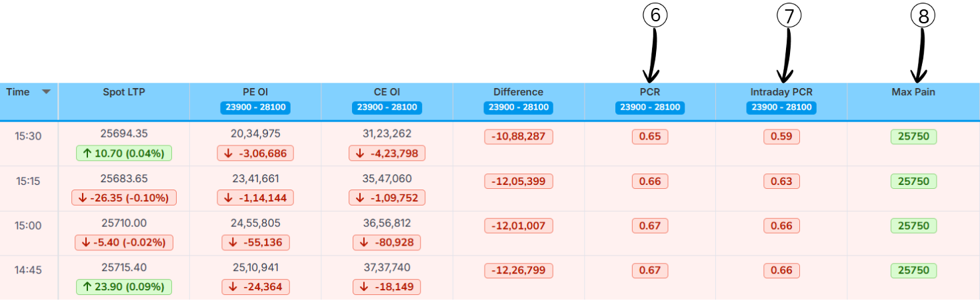Click the Max Pain column header
The image size is (980, 301).
(913, 92)
